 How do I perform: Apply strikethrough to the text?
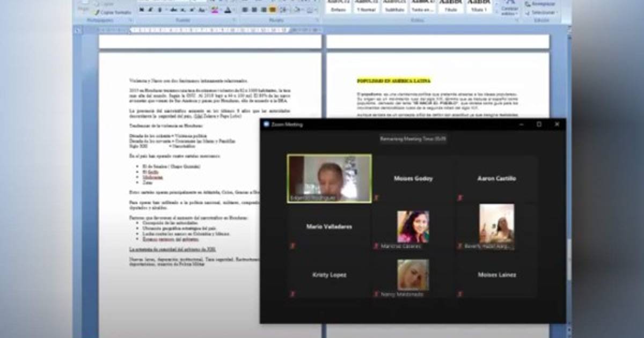click(x=173, y=10)
